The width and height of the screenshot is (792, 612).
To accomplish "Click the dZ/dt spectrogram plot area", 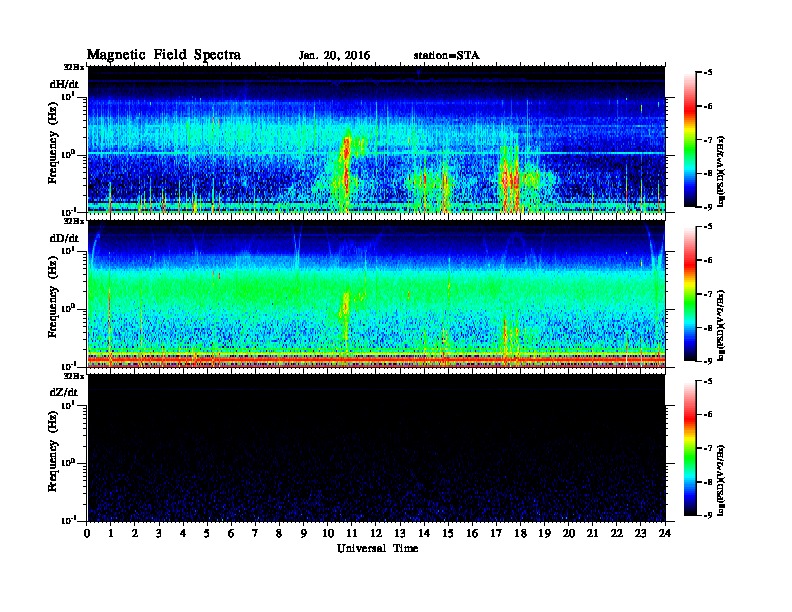I will click(376, 448).
